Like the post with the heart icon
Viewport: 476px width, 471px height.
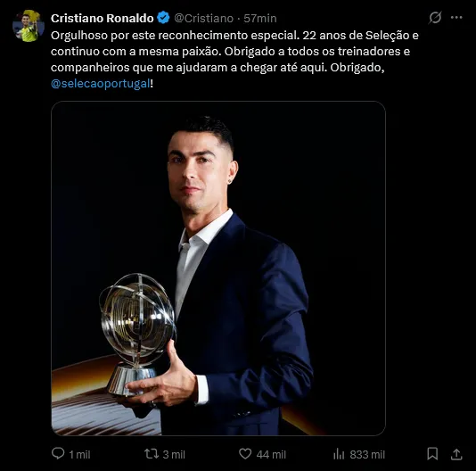coord(245,454)
